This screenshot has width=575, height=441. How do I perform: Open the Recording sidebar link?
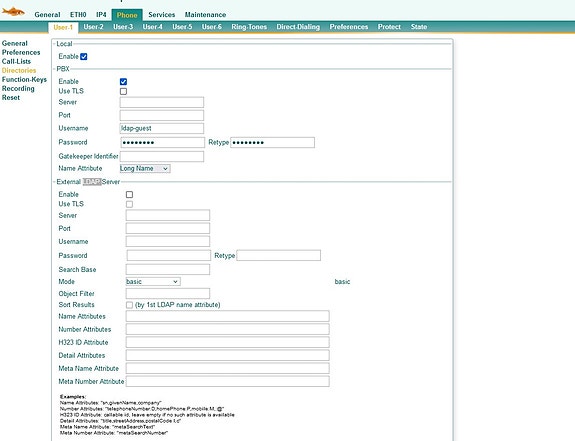tap(18, 89)
